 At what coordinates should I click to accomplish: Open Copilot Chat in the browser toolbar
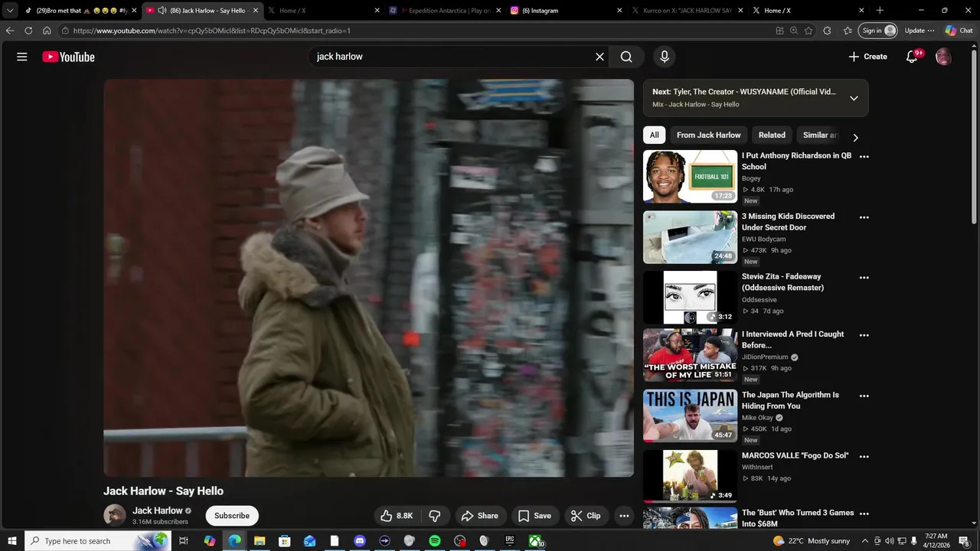959,31
